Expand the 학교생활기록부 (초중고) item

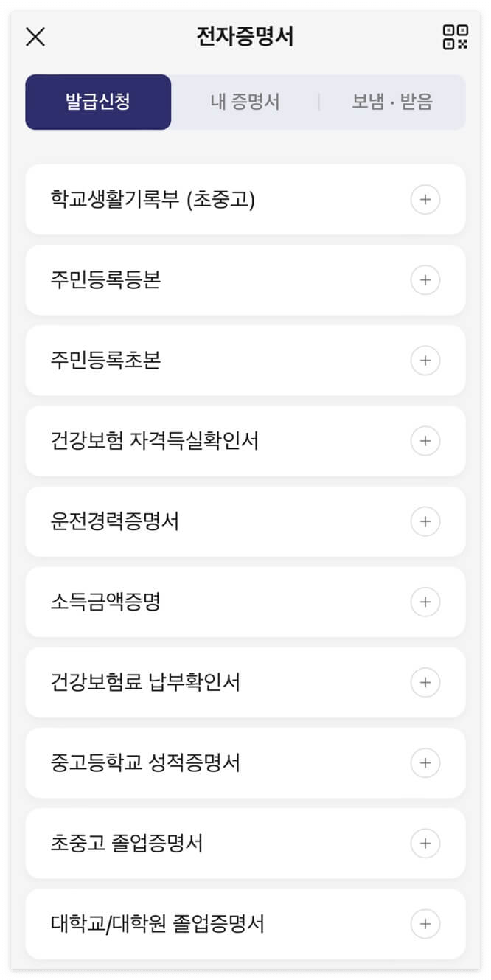425,199
